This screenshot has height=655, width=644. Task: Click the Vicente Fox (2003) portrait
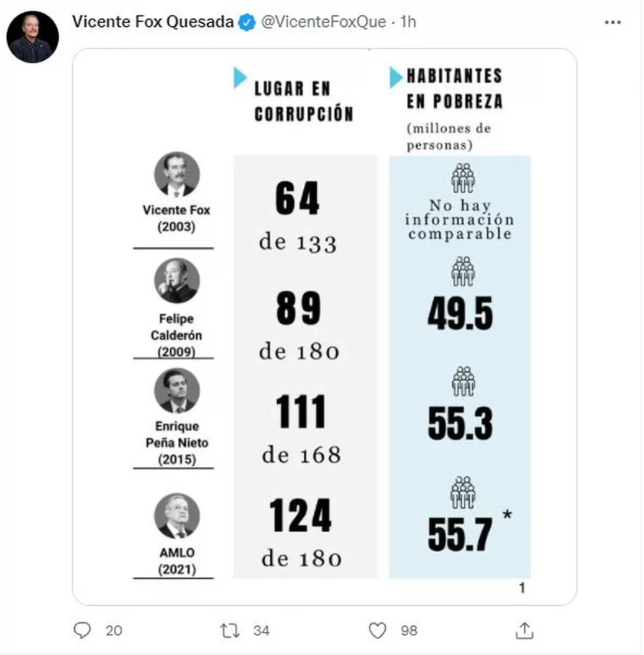(177, 175)
